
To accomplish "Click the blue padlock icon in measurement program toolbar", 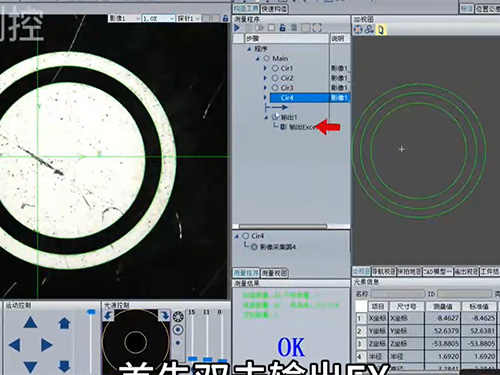I will click(283, 28).
